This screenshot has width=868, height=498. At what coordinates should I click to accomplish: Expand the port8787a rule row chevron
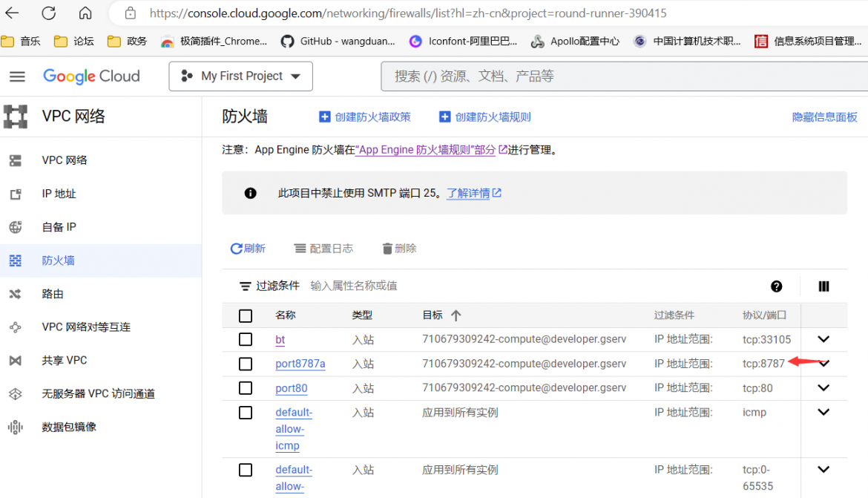[x=823, y=364]
